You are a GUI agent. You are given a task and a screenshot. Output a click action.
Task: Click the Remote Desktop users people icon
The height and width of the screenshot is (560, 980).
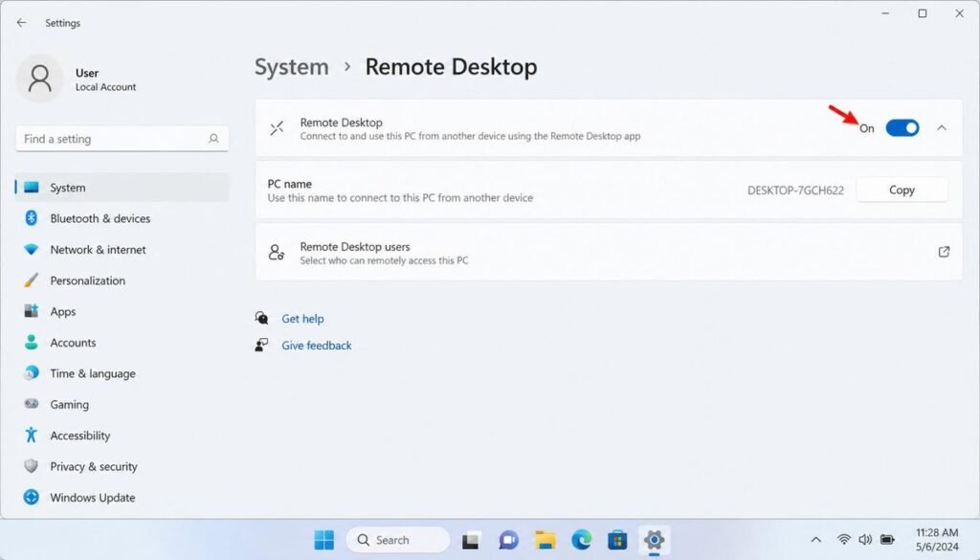277,252
